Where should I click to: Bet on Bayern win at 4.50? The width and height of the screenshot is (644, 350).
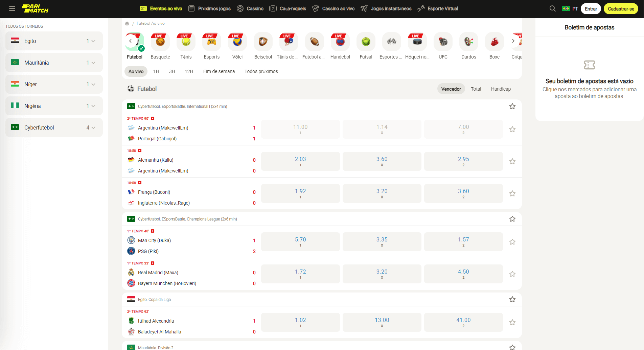463,274
